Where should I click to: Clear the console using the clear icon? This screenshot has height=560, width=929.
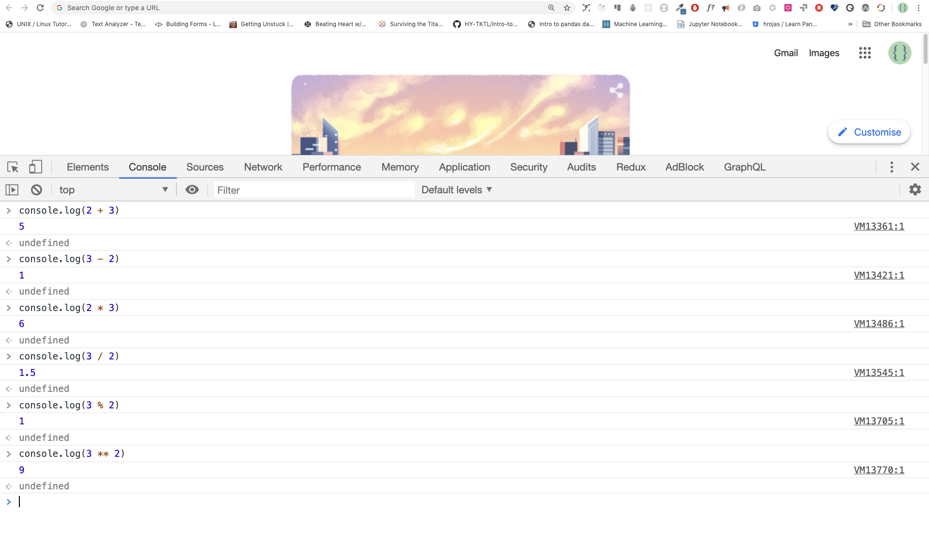36,189
